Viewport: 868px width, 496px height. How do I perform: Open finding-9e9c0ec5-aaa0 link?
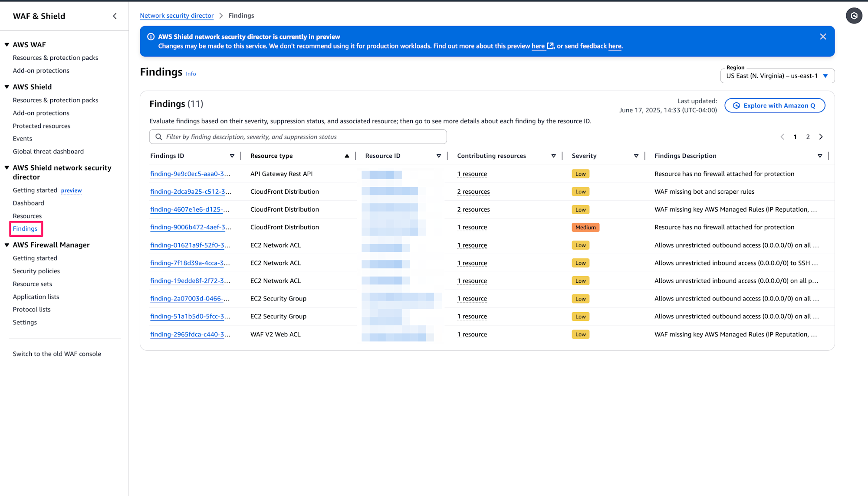pyautogui.click(x=191, y=174)
